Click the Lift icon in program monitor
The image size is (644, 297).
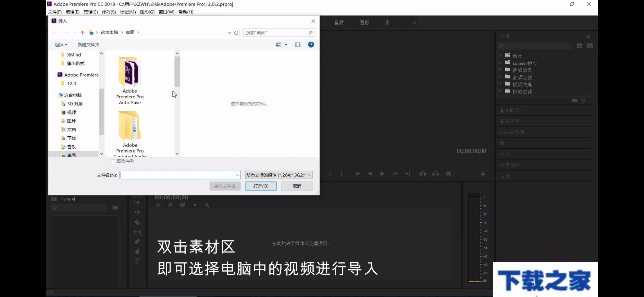pos(423,174)
